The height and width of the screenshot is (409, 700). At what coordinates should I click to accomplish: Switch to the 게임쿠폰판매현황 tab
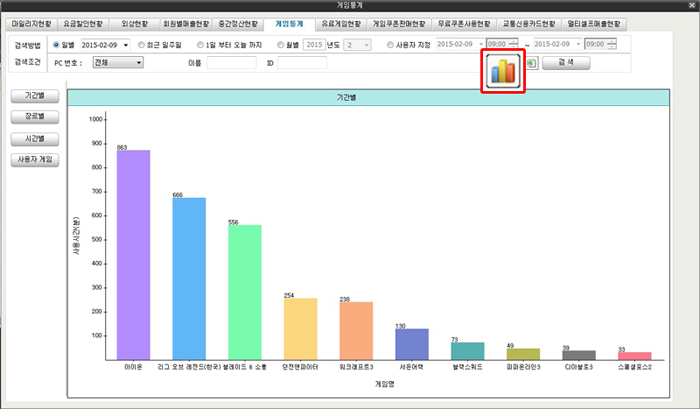(399, 24)
